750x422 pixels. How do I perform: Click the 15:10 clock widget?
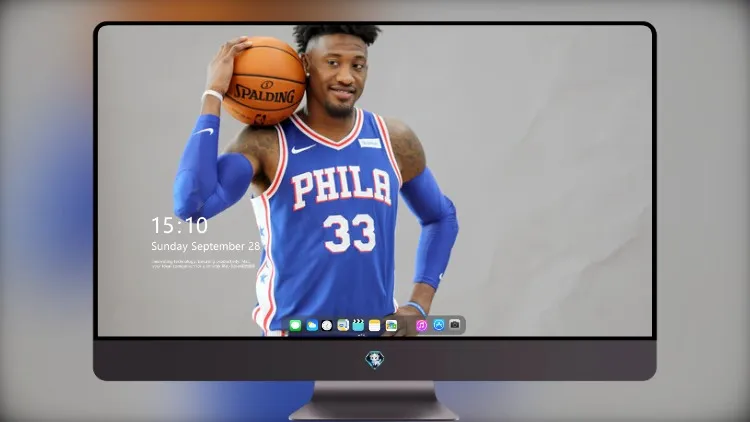179,225
